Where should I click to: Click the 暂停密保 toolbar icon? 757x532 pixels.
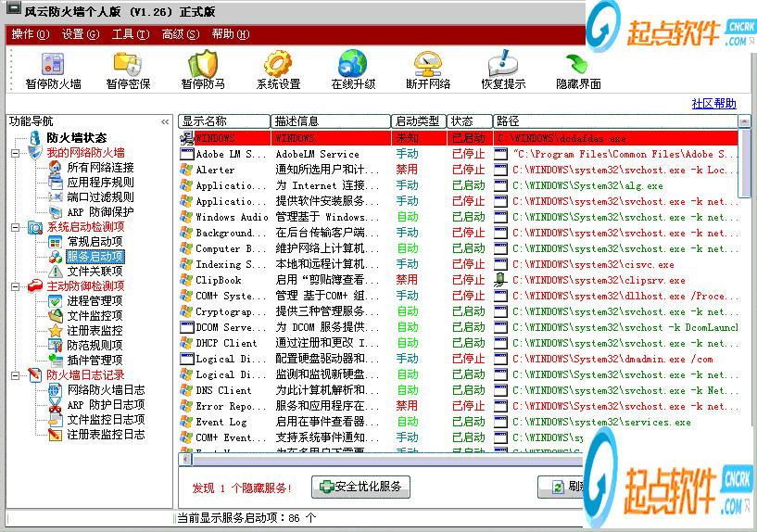click(128, 64)
